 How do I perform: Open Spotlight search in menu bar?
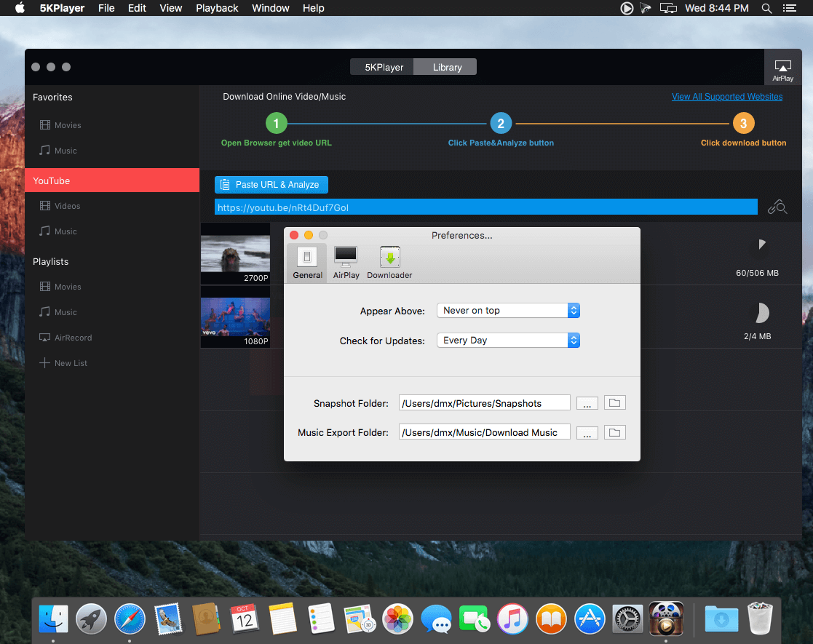click(x=766, y=8)
